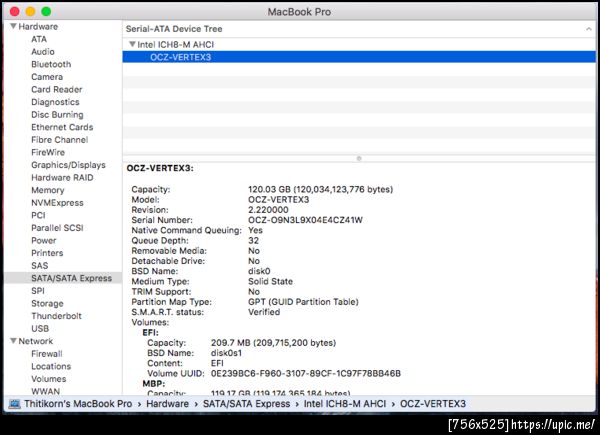
Task: Open Card Reader hardware entry
Action: pos(57,90)
